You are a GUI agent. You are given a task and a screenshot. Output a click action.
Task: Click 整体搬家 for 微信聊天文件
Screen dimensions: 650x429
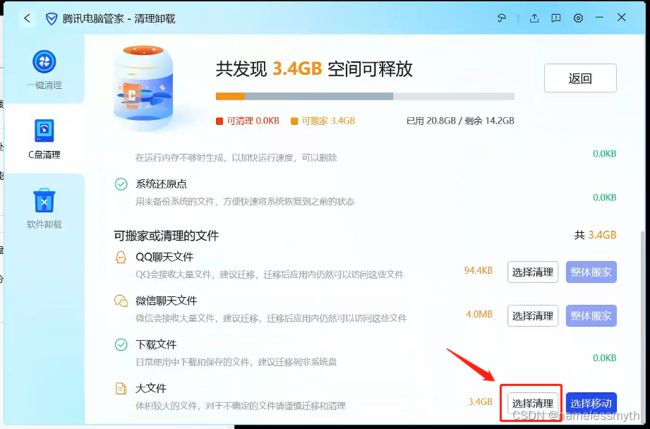pos(591,316)
